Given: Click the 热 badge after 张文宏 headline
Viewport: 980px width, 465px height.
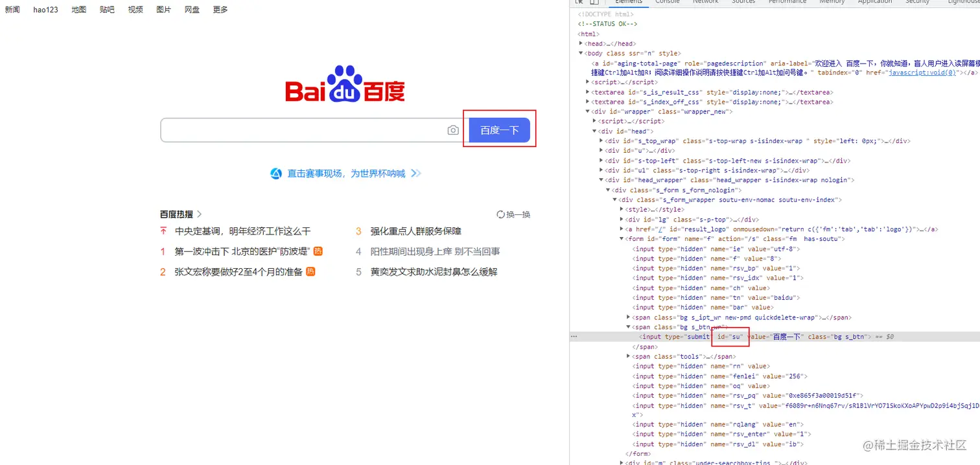Looking at the screenshot, I should click(x=310, y=271).
